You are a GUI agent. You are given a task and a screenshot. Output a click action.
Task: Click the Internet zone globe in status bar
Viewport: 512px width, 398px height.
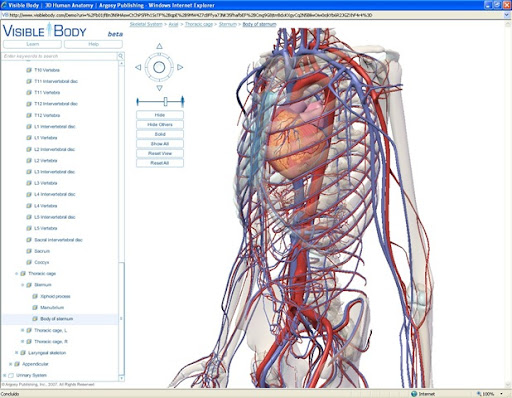[x=414, y=394]
